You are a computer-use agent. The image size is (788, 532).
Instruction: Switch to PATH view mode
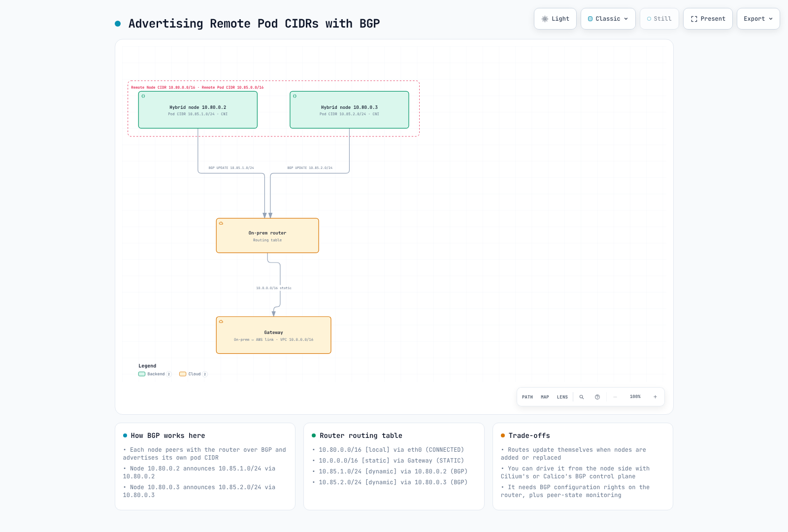[527, 397]
